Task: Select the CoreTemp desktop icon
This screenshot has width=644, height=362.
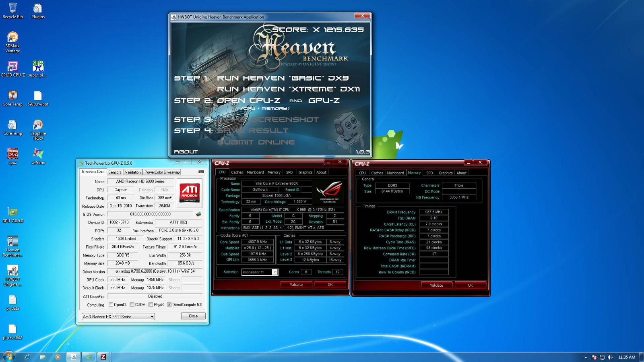Action: [12, 128]
